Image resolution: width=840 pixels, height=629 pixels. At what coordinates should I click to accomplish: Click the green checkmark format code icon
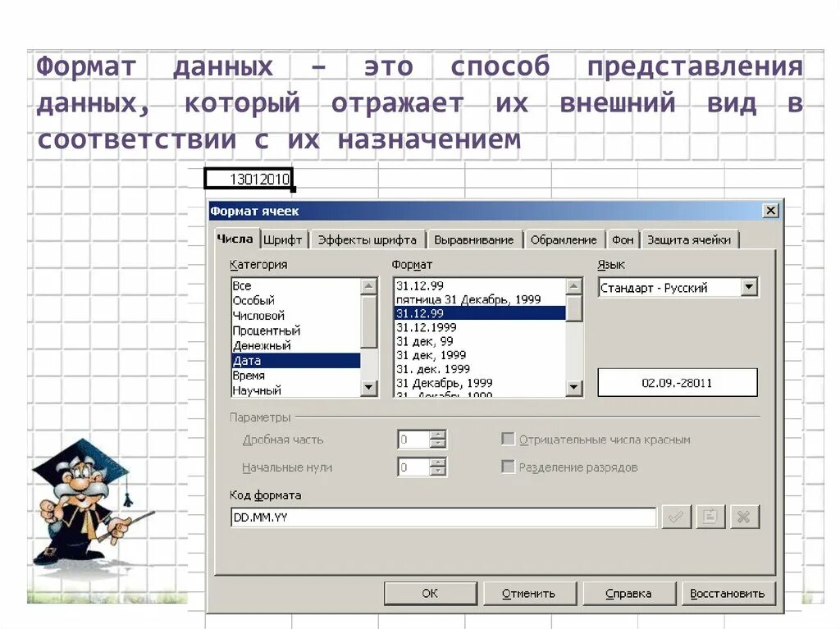676,517
